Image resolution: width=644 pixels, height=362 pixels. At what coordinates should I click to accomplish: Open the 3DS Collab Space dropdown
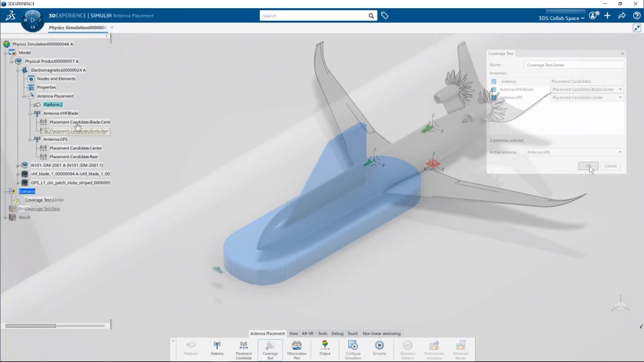coord(561,18)
